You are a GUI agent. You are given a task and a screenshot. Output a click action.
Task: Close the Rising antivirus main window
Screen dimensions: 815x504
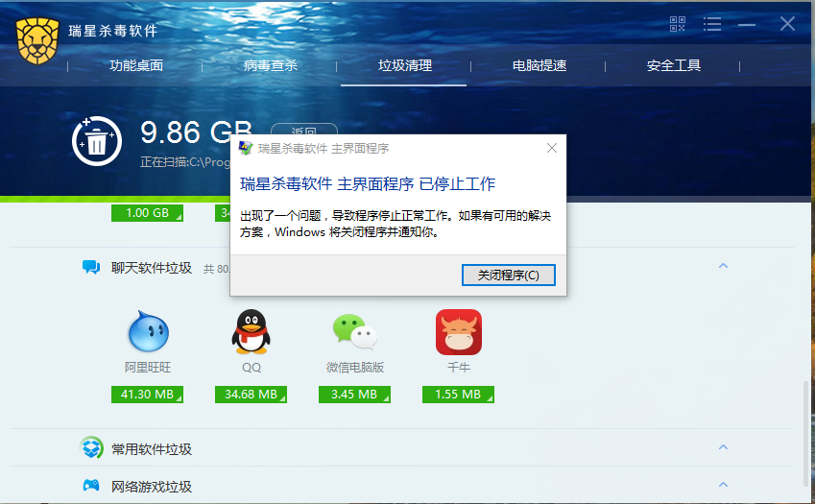click(787, 23)
